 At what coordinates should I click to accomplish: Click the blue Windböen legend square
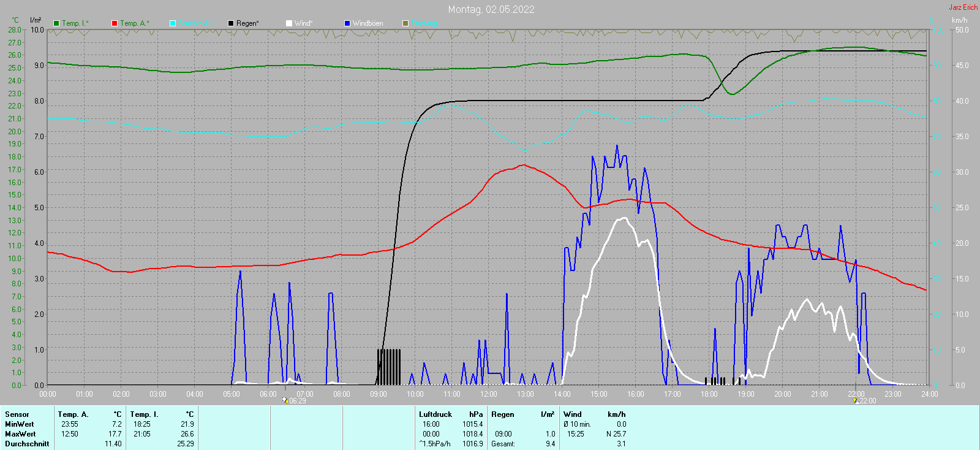(x=347, y=23)
